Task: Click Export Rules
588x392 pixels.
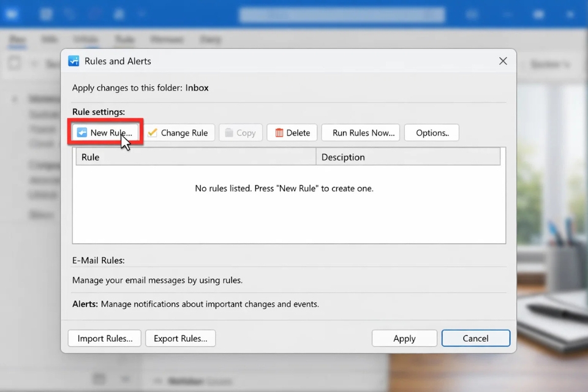Action: click(x=180, y=338)
